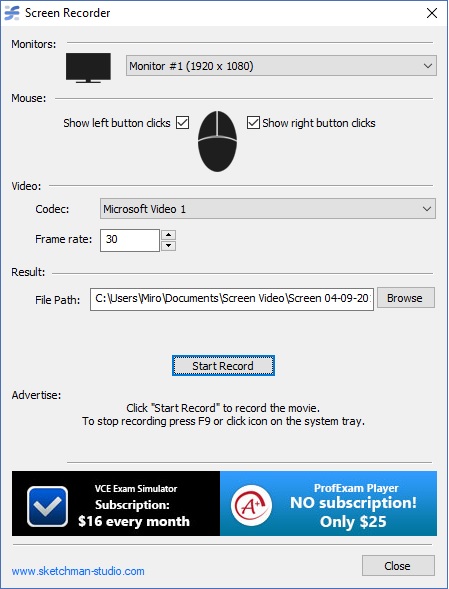
Task: Expand the Microsoft Video 1 codec dropdown
Action: pos(268,209)
